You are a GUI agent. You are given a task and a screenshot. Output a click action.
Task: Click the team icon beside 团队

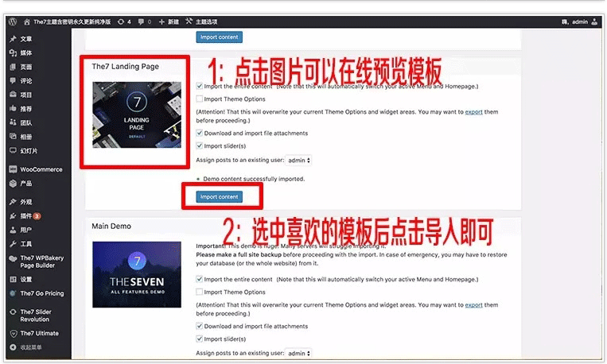click(14, 122)
